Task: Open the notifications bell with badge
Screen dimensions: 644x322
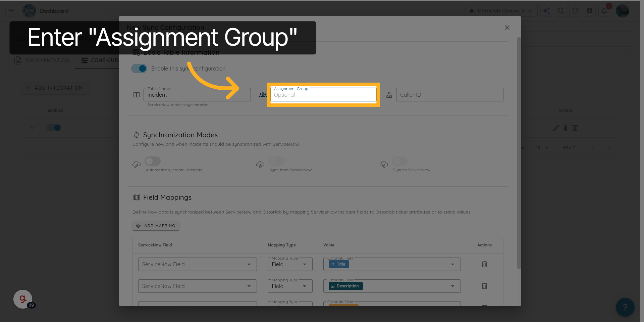Action: [x=604, y=10]
